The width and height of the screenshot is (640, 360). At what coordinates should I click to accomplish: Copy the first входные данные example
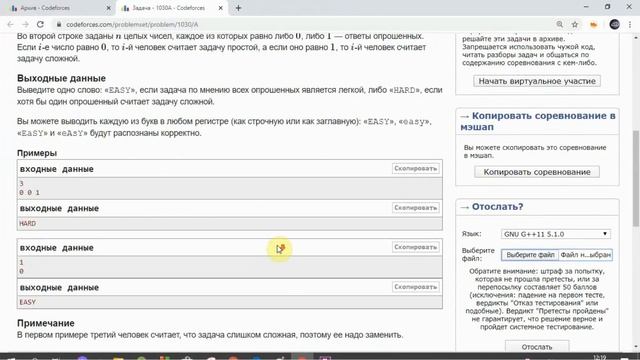(x=416, y=169)
